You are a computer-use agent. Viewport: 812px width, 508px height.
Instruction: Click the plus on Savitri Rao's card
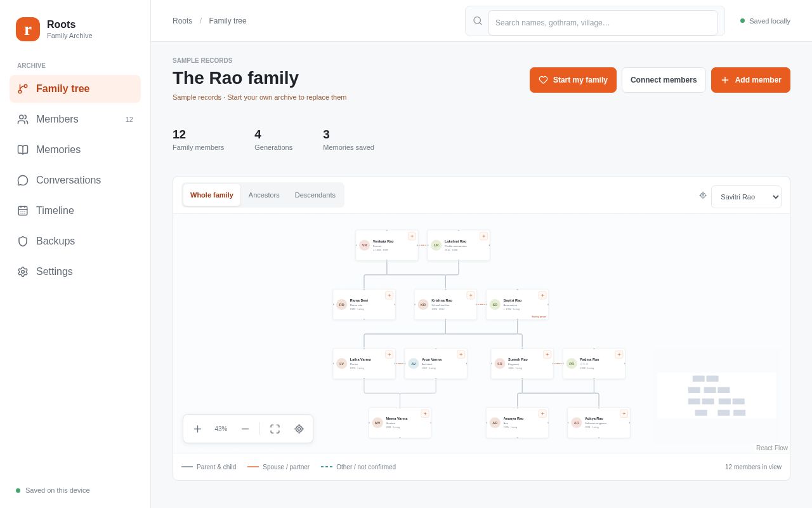pos(542,295)
